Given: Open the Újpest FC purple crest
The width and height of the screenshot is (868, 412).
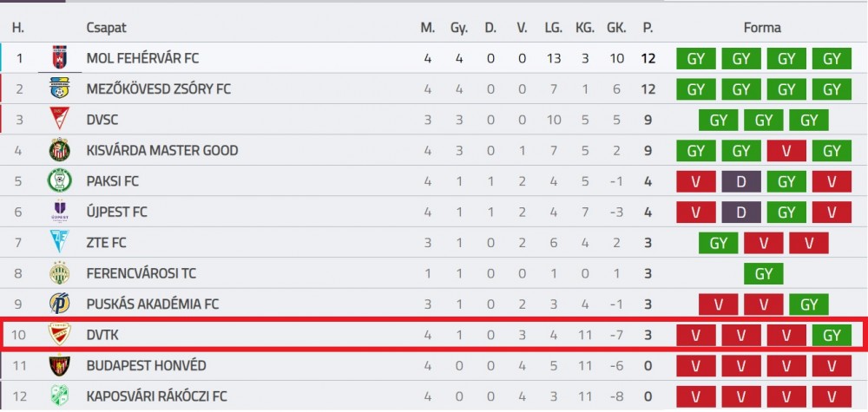Looking at the screenshot, I should pos(59,212).
